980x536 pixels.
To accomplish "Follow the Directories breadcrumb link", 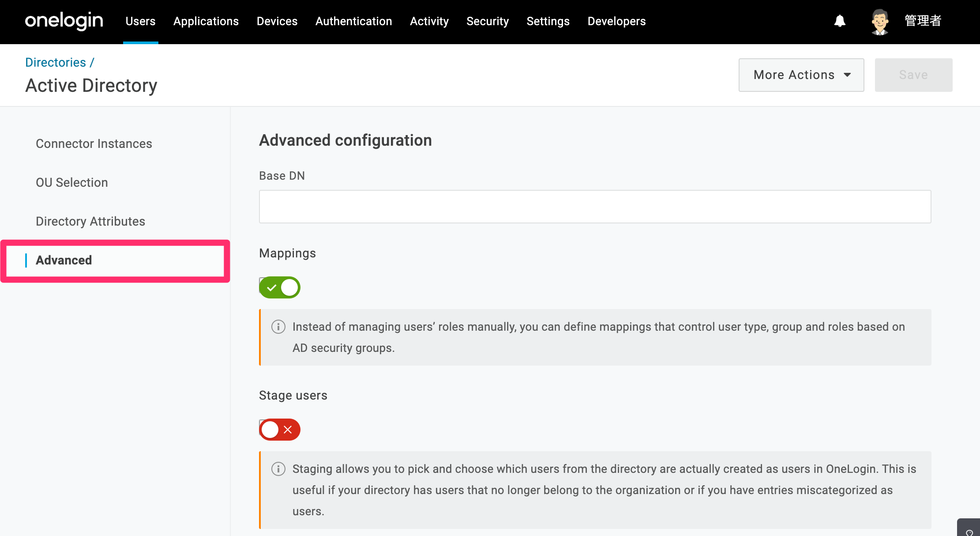I will pyautogui.click(x=56, y=62).
